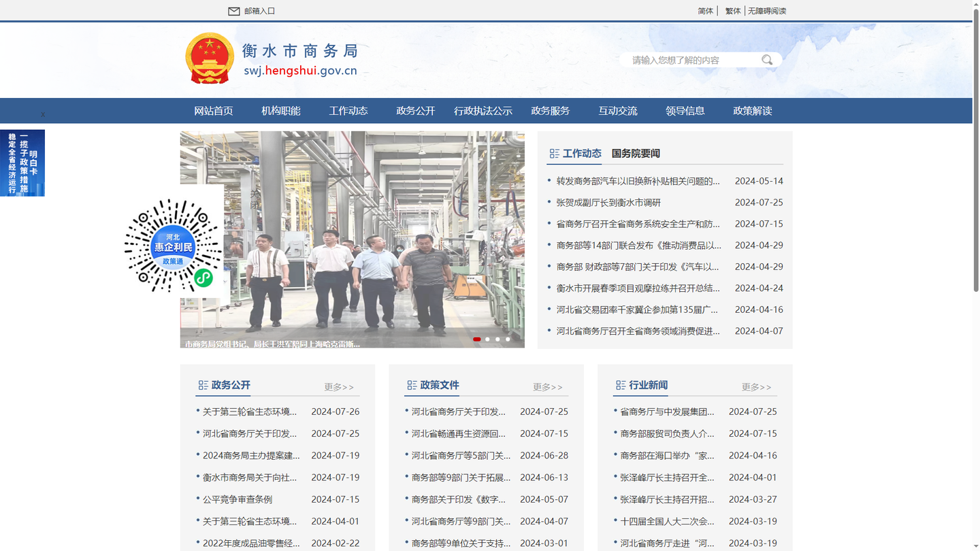Open 2022年度成品油零售经 item
This screenshot has height=551, width=980.
[x=251, y=544]
